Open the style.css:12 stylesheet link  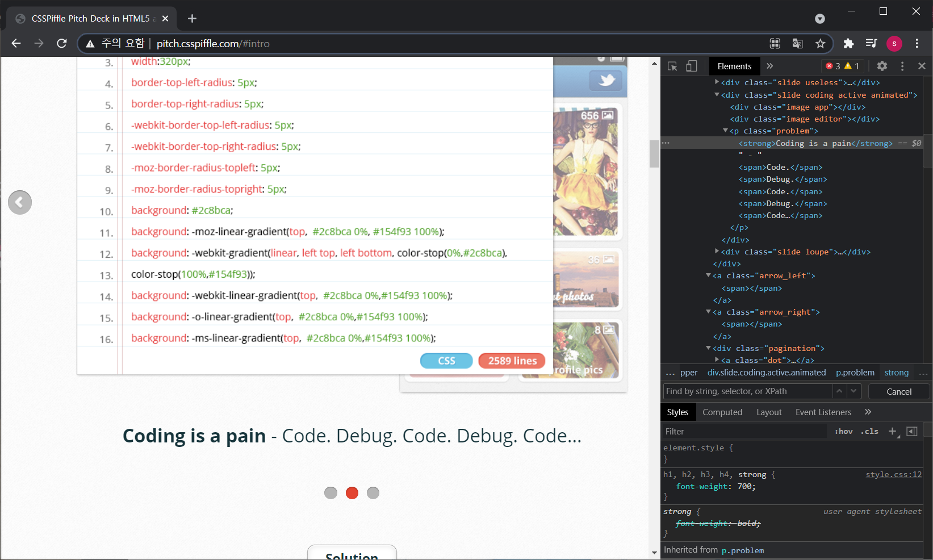click(893, 474)
